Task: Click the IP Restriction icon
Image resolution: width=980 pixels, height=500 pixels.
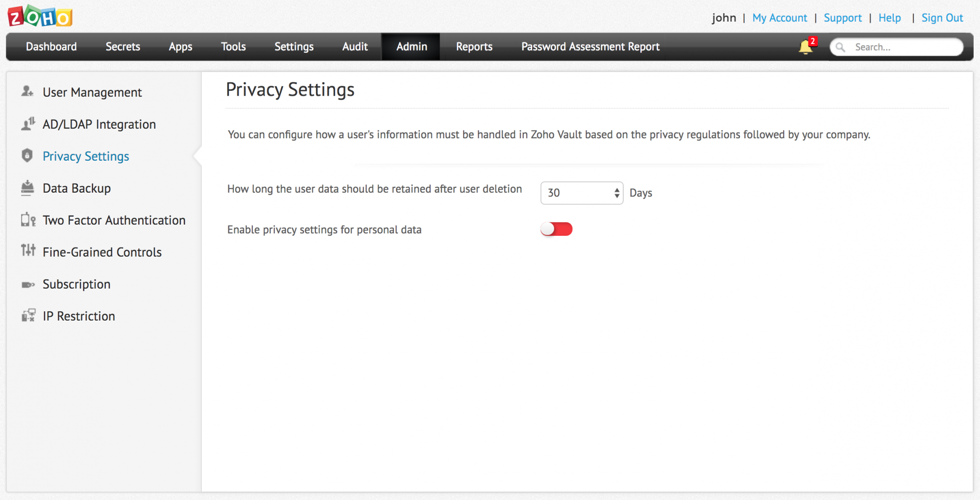Action: point(28,316)
